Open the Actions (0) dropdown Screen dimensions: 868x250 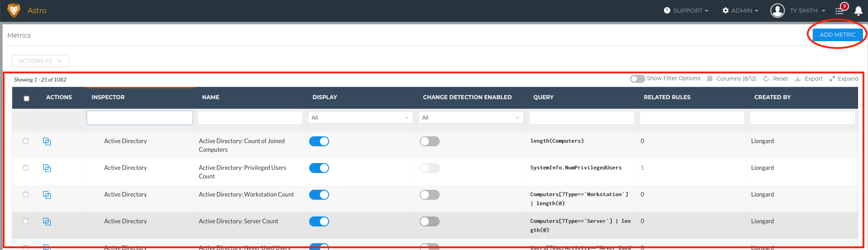40,61
